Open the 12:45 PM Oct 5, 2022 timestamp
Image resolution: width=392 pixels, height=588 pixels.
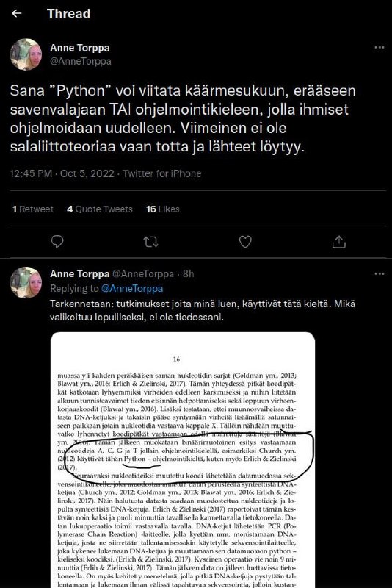[62, 173]
